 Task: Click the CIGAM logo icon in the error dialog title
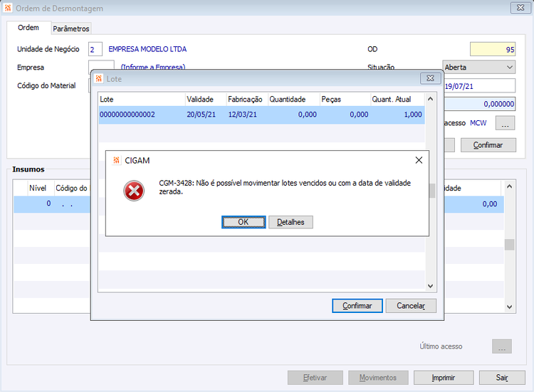tap(117, 160)
